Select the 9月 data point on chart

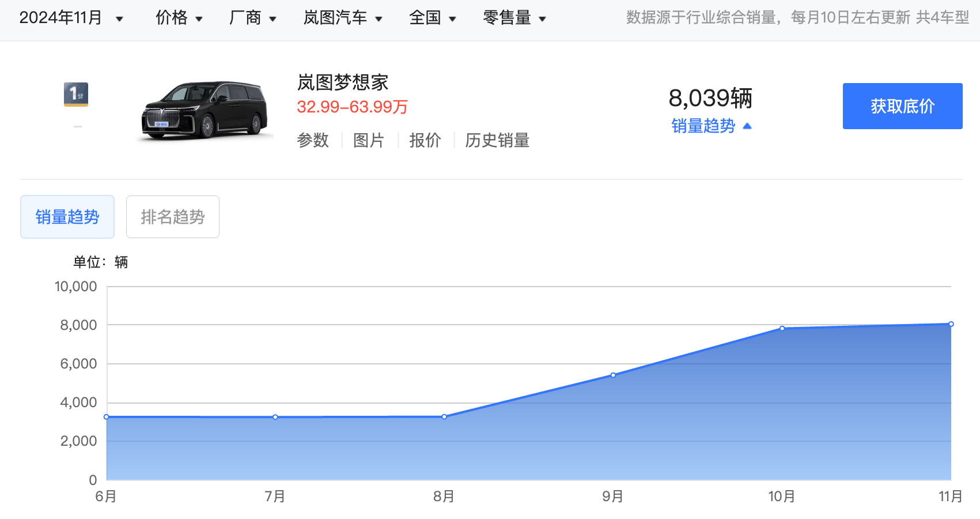(613, 375)
